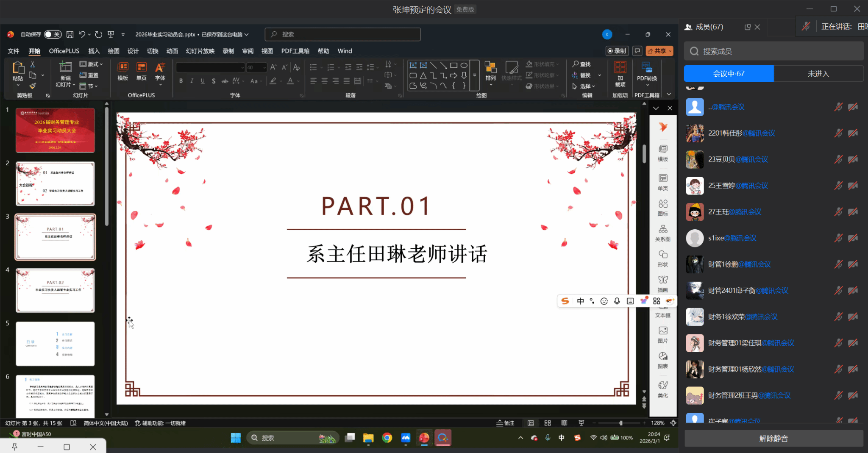Switch to slide sorter view icon

(x=548, y=423)
